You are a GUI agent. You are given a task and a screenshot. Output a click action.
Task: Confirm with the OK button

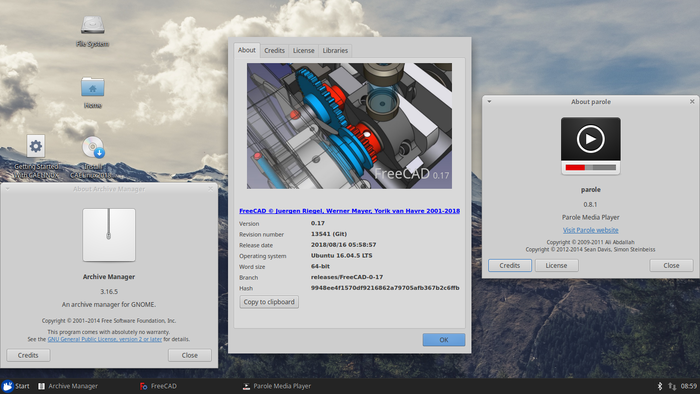pyautogui.click(x=444, y=340)
